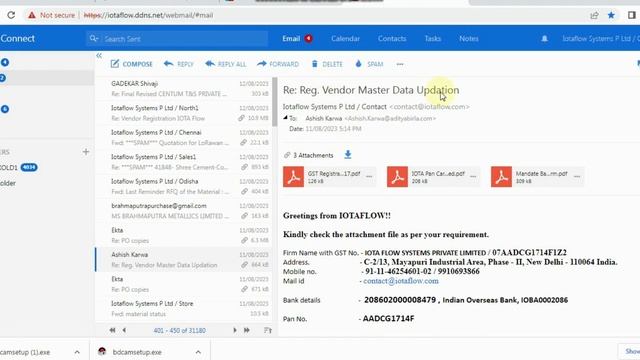Open the OLD1 folder with 4034 badge
Screen dimensions: 640x360
19,167
